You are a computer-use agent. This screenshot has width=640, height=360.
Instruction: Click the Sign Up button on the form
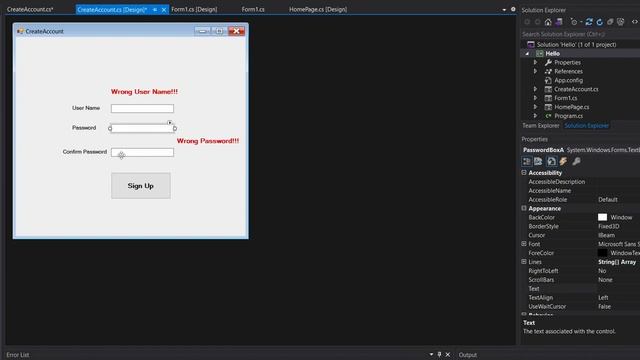141,186
